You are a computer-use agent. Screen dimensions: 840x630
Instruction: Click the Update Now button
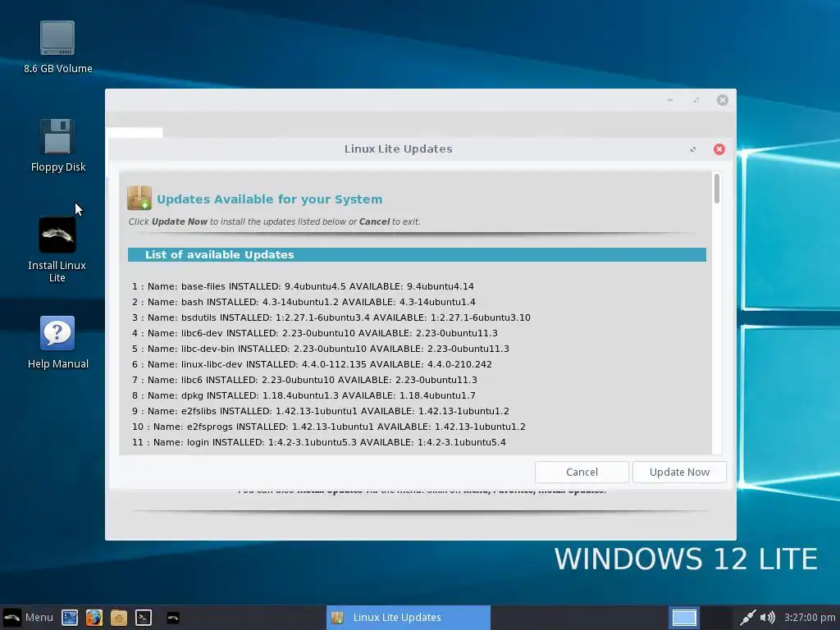coord(679,472)
